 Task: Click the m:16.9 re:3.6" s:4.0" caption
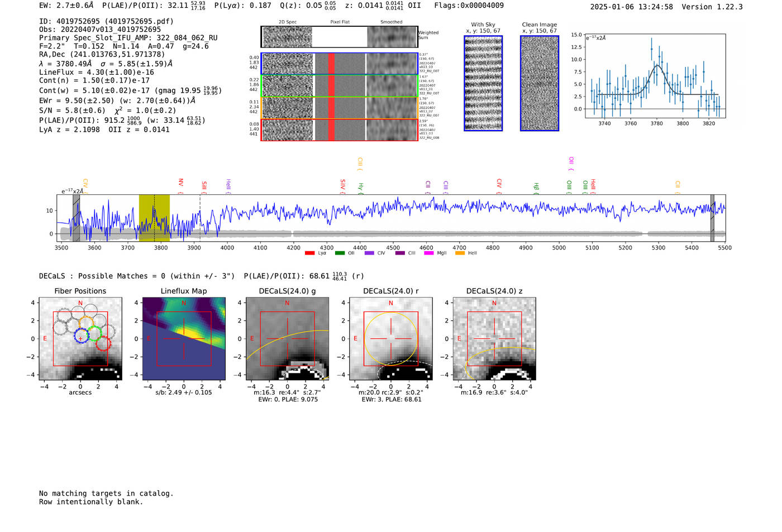click(494, 392)
